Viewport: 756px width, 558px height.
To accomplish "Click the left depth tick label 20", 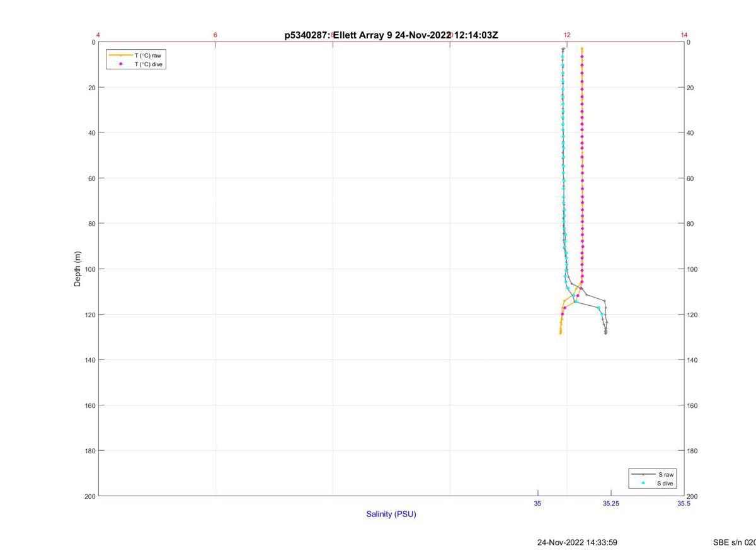I will (x=92, y=88).
